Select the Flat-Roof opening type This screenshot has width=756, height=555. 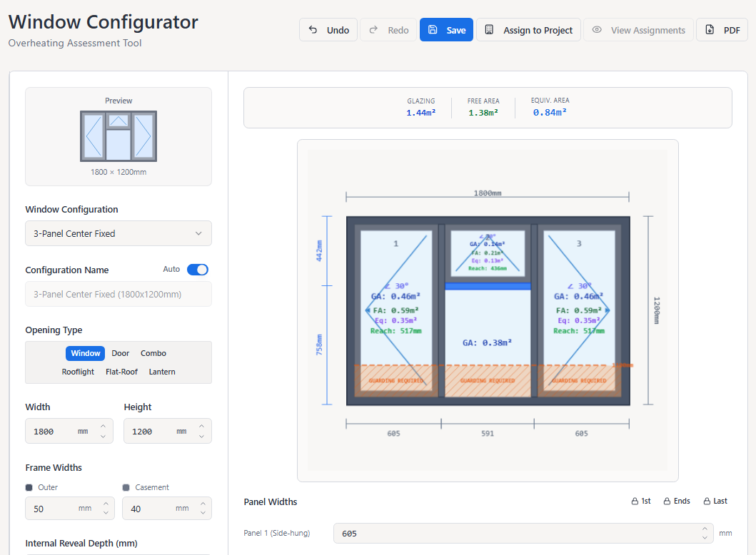[x=121, y=372]
